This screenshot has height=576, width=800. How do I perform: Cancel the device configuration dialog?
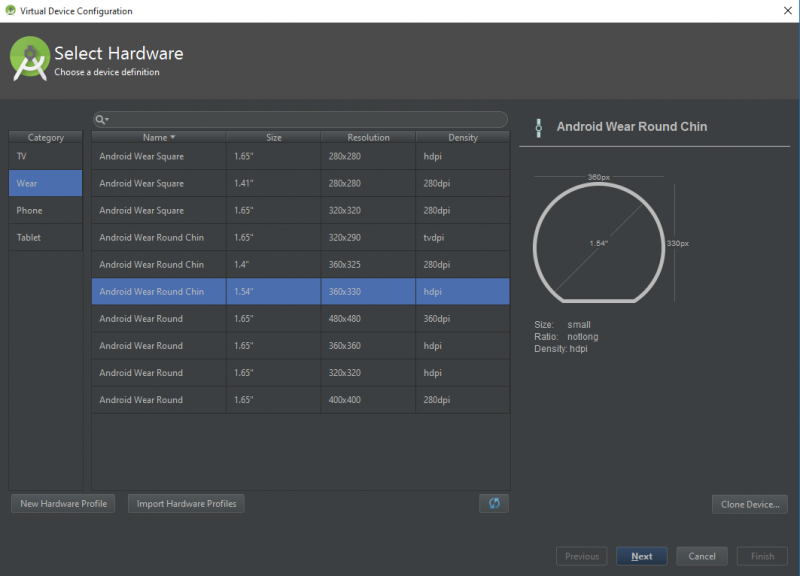701,557
